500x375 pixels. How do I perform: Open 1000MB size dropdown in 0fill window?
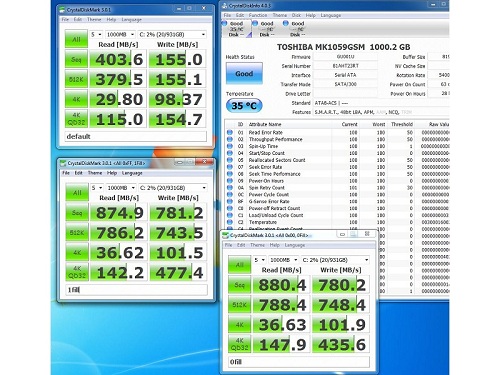pos(284,260)
